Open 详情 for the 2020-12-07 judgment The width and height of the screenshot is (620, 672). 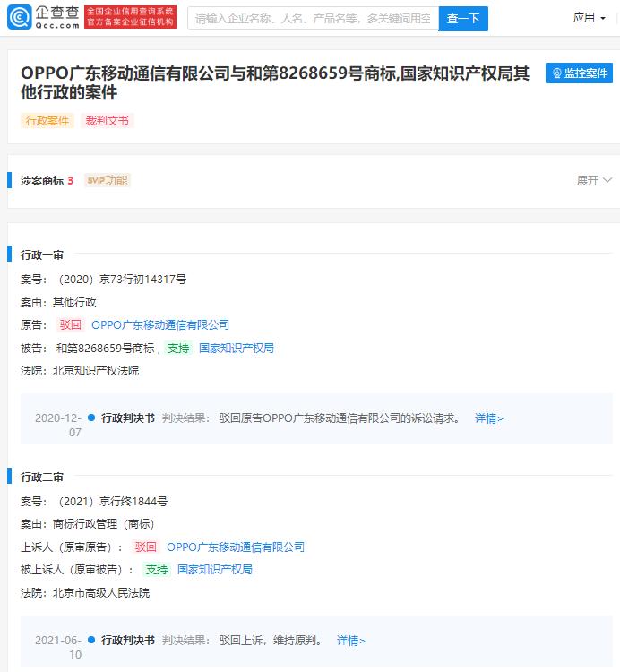coord(488,418)
